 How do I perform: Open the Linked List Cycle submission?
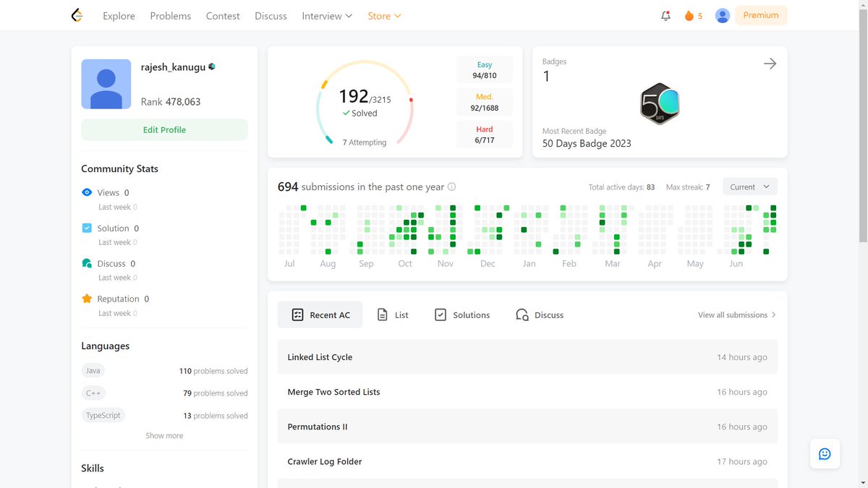[527, 357]
